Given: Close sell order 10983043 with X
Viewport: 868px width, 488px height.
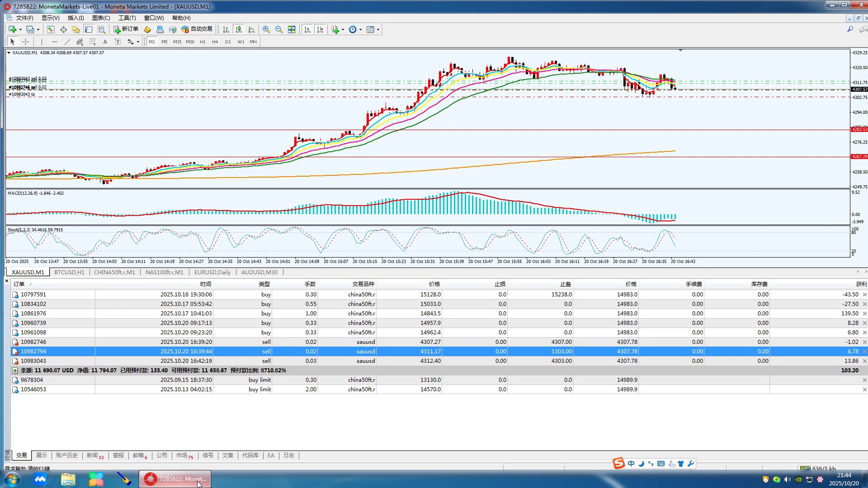Looking at the screenshot, I should [x=864, y=361].
